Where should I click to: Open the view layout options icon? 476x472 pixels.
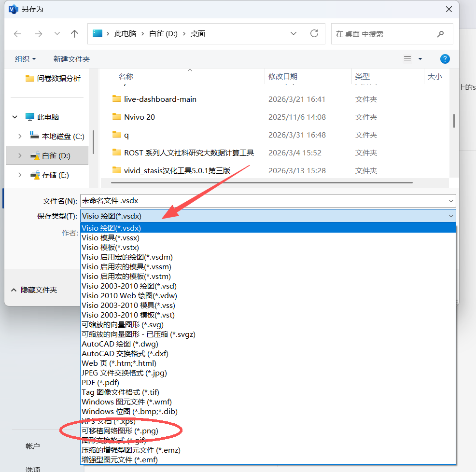[408, 59]
